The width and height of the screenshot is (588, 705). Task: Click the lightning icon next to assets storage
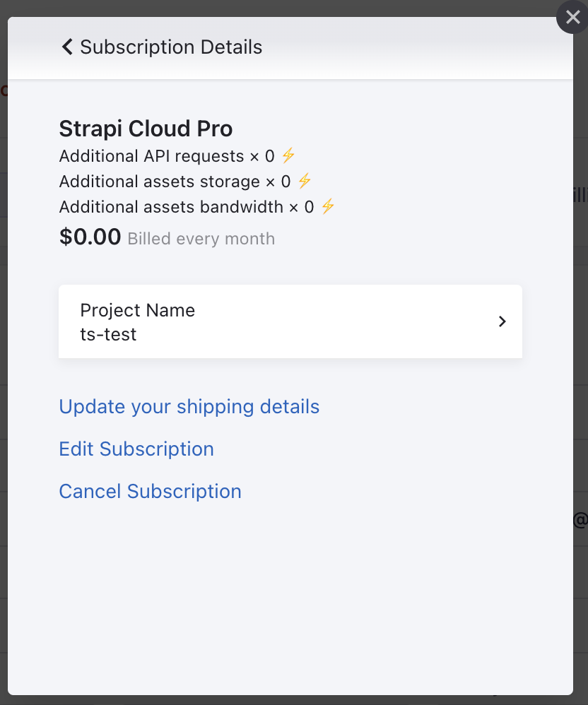(x=304, y=181)
